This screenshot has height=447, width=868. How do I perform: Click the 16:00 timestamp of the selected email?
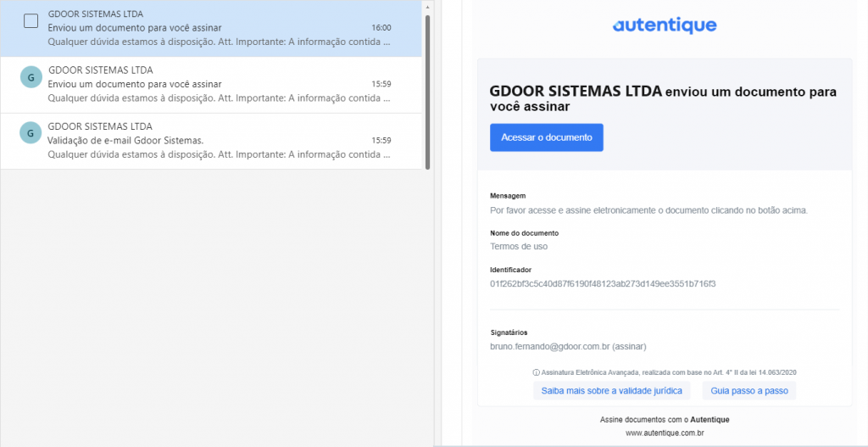(381, 28)
